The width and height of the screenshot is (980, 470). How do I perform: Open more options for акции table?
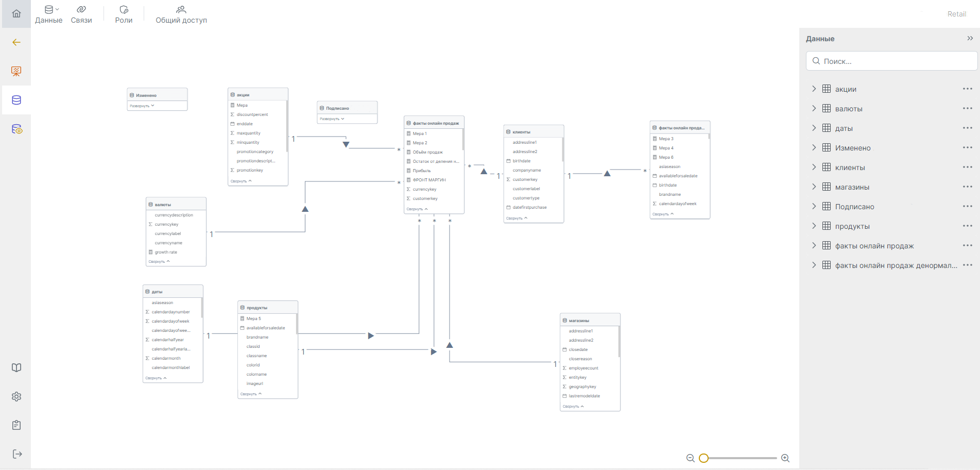pyautogui.click(x=968, y=89)
